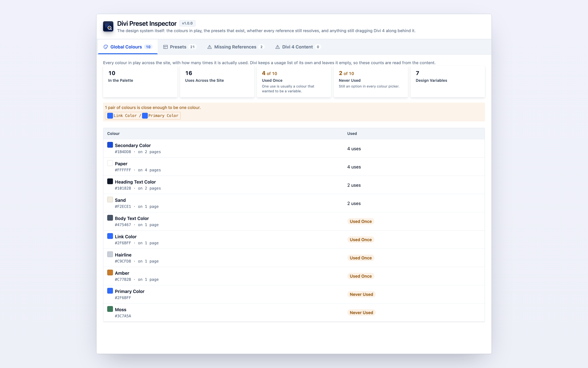Click the v1.0.0 version badge
Viewport: 588px width, 368px height.
(x=187, y=23)
